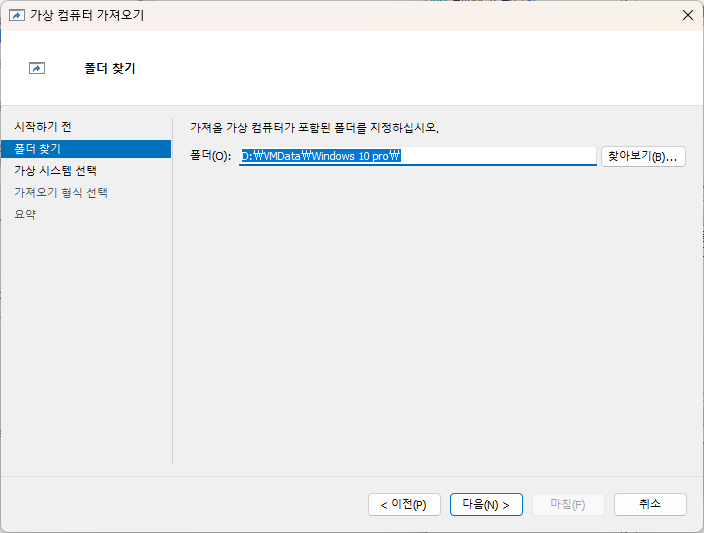The height and width of the screenshot is (533, 704).
Task: Click the 폴더(O) path input field
Action: (418, 156)
